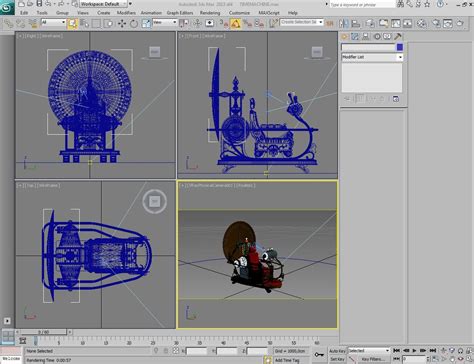Click the ViewCube in the Top viewport
Viewport: 474px width, 364px height.
154,201
